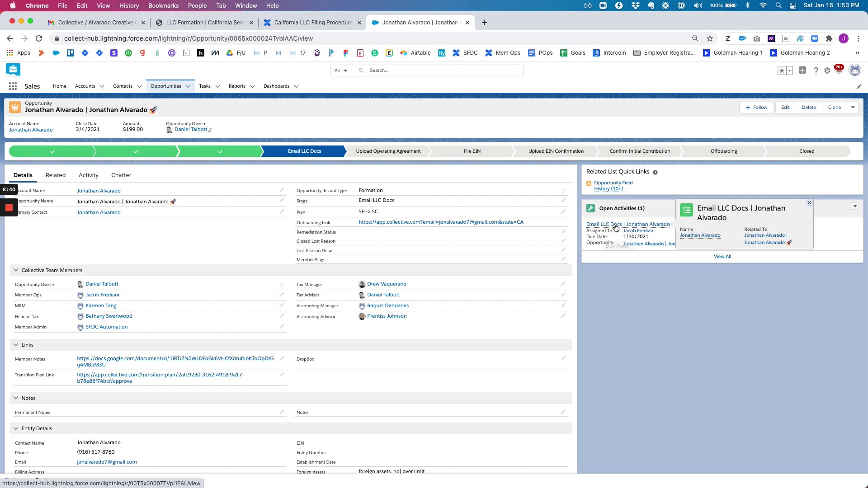The height and width of the screenshot is (488, 868).
Task: Toggle Follow on this opportunity
Action: click(756, 108)
